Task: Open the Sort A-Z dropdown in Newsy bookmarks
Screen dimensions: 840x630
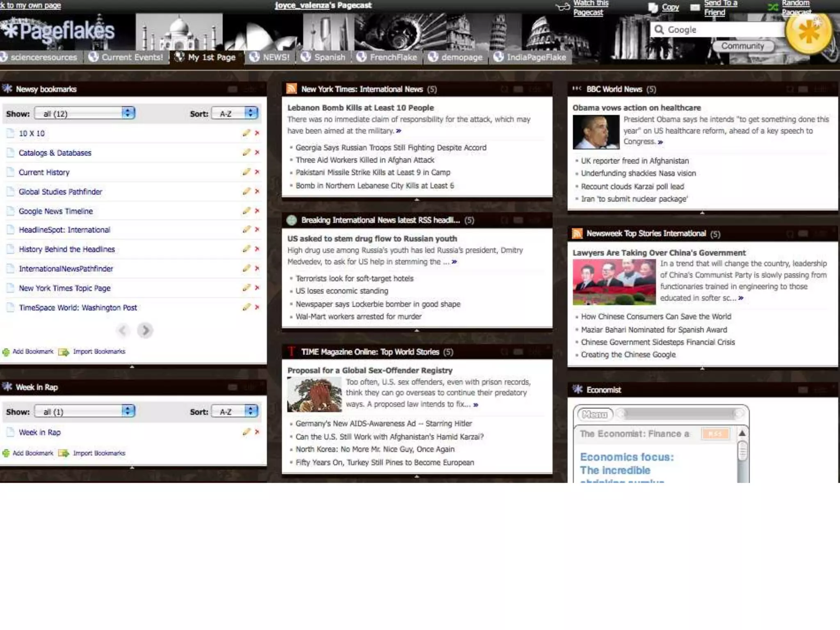Action: coord(235,113)
